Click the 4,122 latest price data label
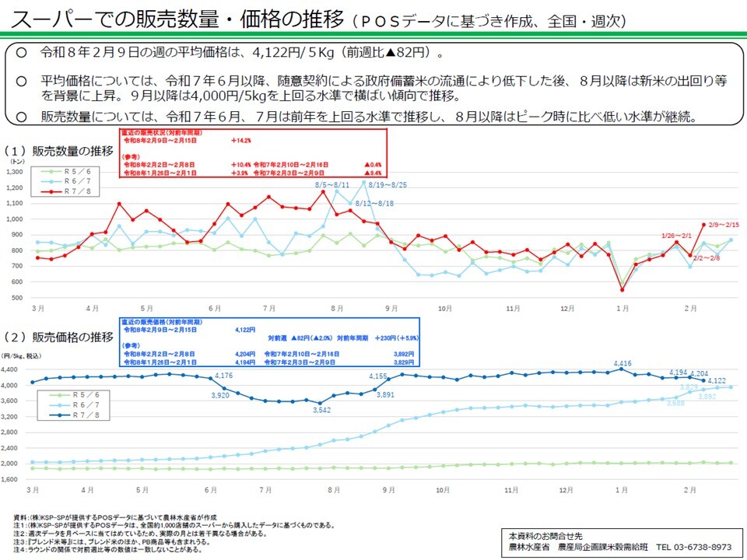 click(717, 380)
